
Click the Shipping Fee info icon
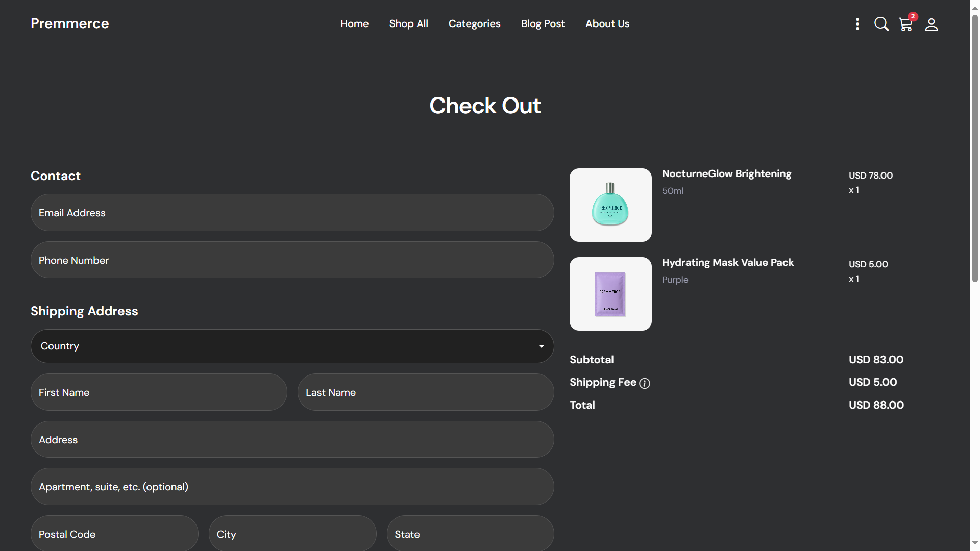[645, 383]
